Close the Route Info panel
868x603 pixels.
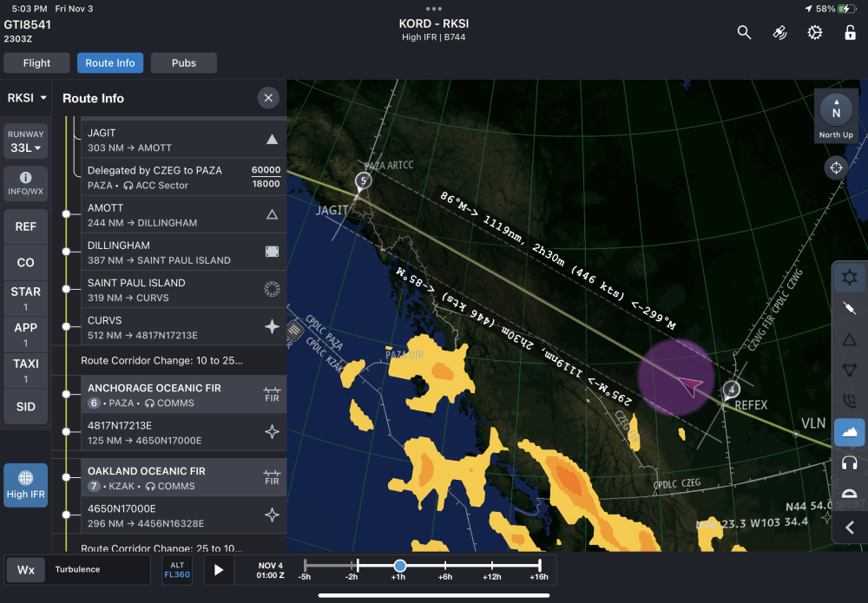pos(268,98)
